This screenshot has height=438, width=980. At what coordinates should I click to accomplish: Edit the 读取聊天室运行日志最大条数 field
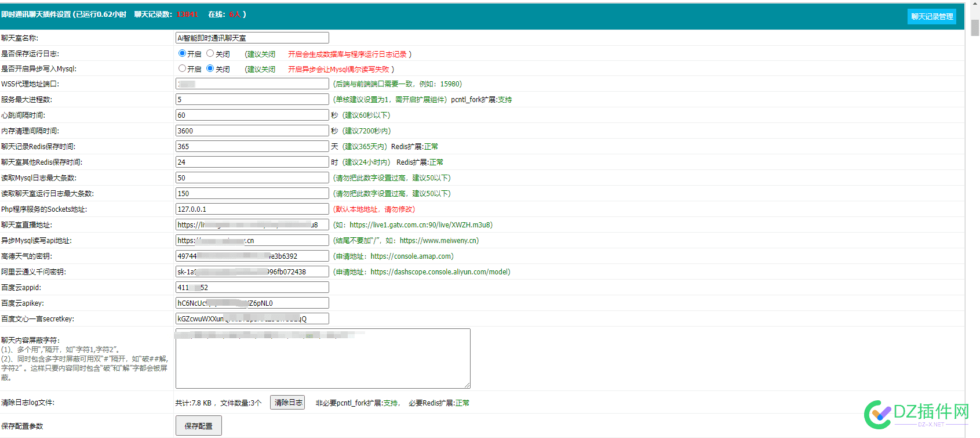pyautogui.click(x=252, y=193)
